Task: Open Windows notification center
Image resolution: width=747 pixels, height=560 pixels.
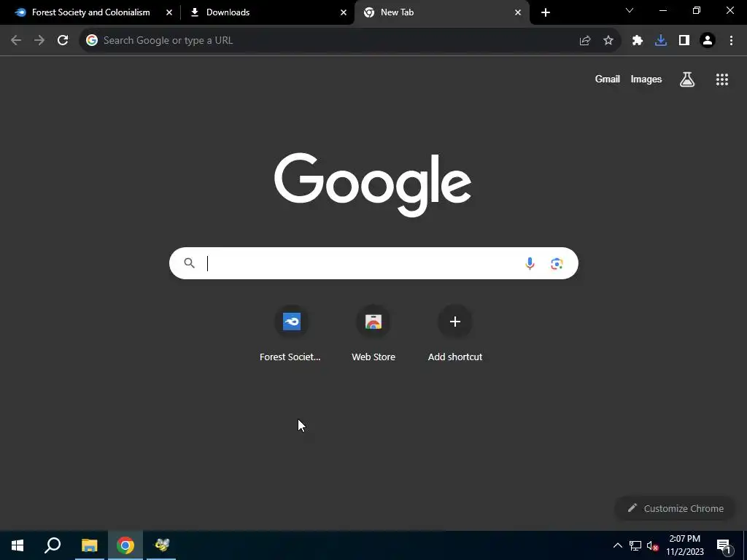Action: point(724,545)
